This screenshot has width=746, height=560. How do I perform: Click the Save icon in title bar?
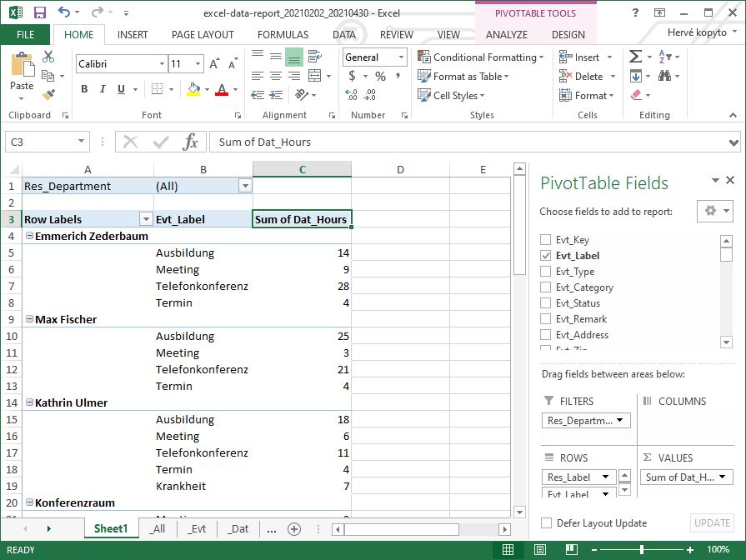[39, 12]
